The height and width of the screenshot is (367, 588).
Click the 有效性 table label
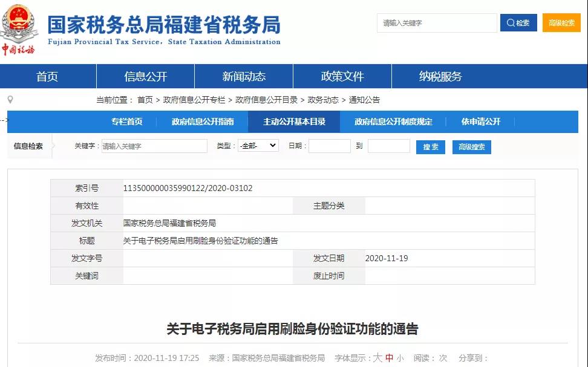tap(87, 206)
